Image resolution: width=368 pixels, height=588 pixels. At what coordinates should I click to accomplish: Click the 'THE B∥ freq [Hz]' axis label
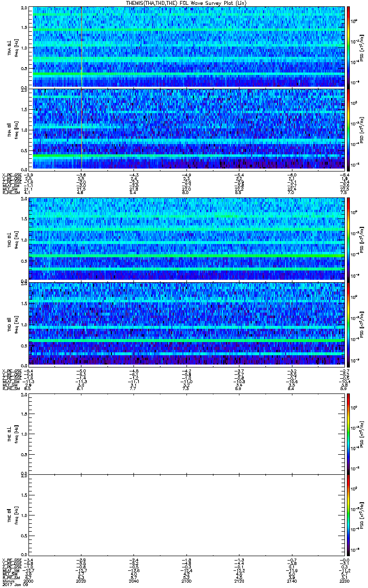click(x=13, y=515)
